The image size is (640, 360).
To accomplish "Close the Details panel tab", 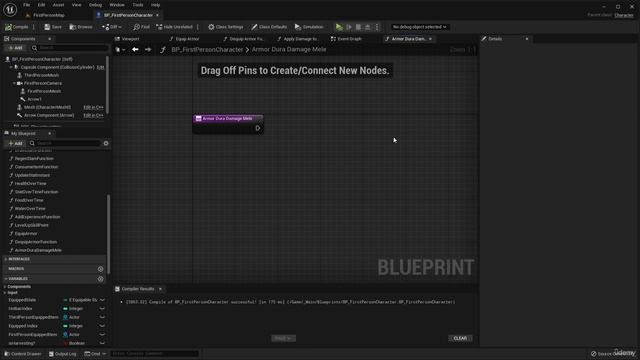I will coord(527,39).
